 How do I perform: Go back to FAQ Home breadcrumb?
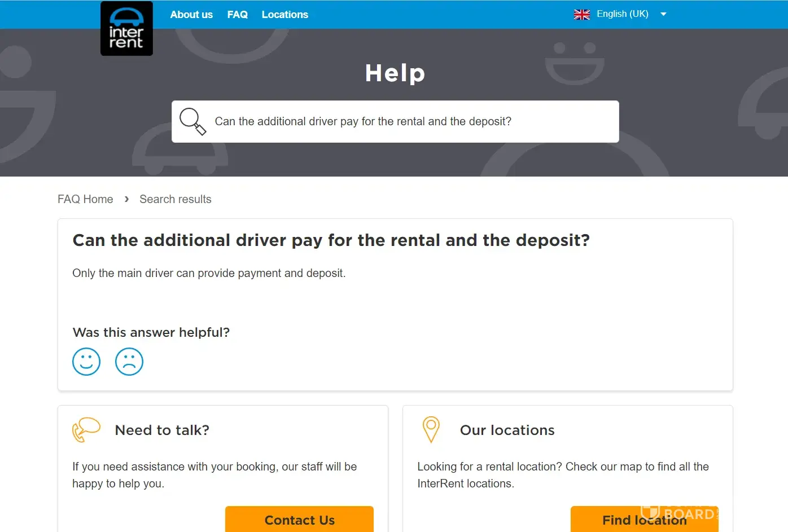pos(85,199)
